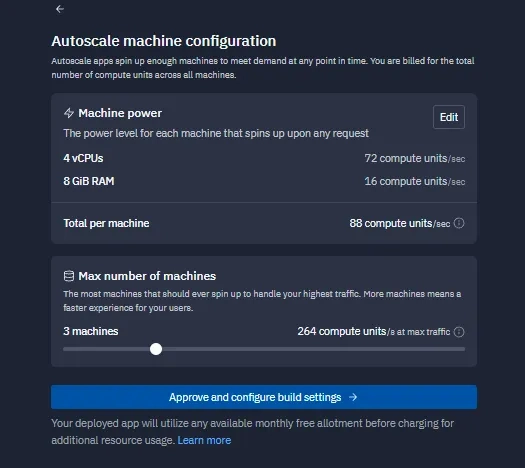Click arrow icon on Approve button
Screen dimensions: 525x468
(353, 397)
